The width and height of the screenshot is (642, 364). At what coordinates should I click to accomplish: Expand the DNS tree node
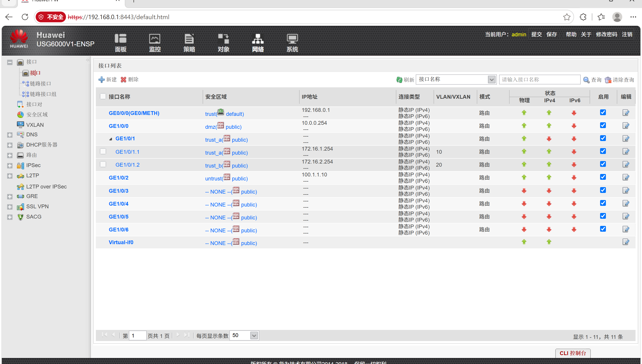point(10,135)
